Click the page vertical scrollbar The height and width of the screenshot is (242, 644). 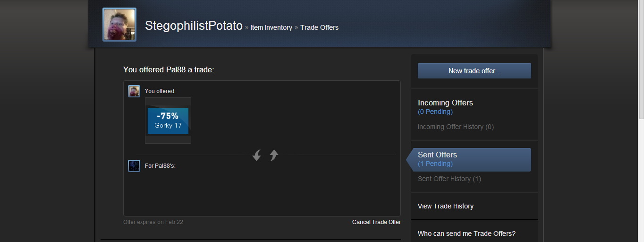coord(641,121)
